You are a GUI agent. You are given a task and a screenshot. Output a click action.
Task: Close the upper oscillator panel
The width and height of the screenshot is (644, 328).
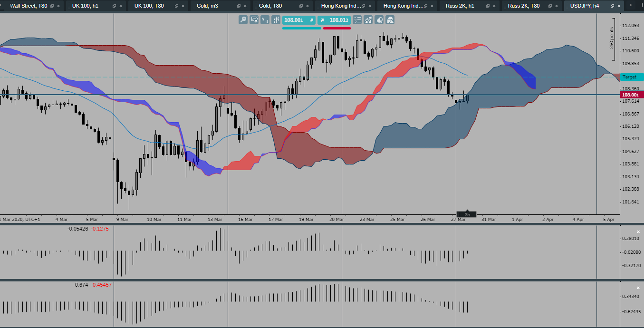pyautogui.click(x=638, y=232)
